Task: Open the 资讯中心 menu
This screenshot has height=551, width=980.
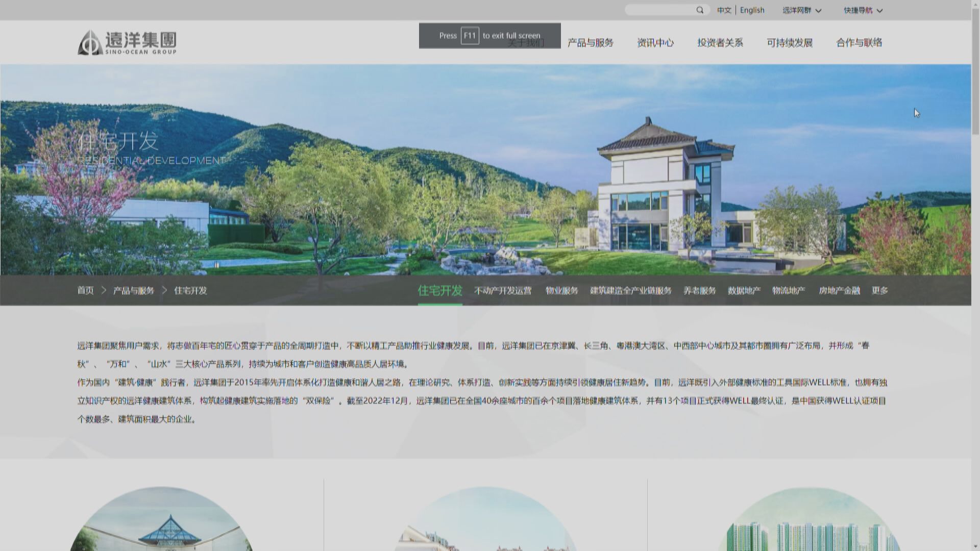Action: click(655, 43)
